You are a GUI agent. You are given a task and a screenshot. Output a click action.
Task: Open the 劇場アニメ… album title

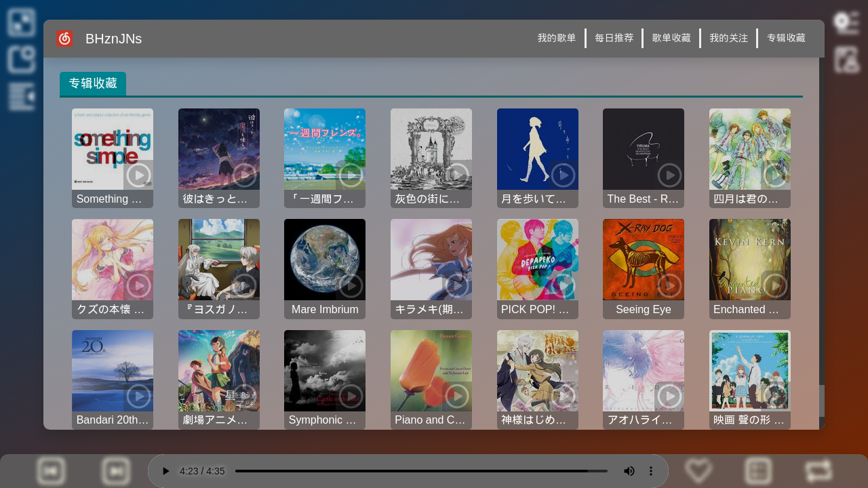coord(219,420)
